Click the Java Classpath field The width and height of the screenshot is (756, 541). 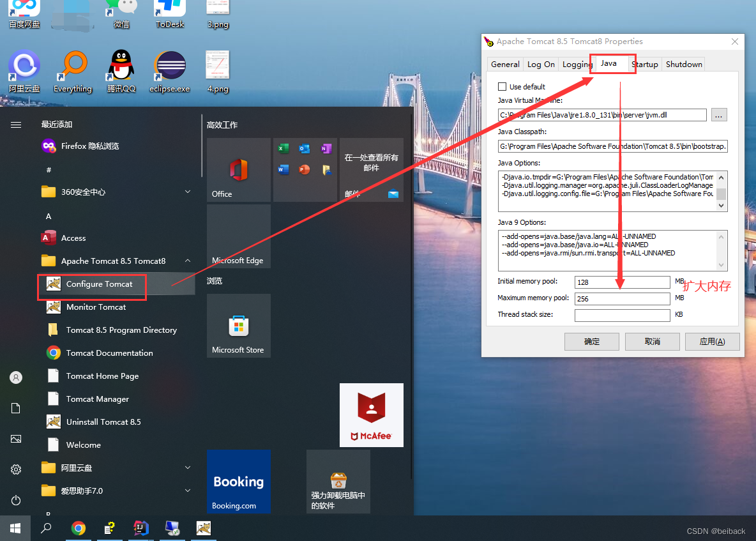[x=613, y=146]
